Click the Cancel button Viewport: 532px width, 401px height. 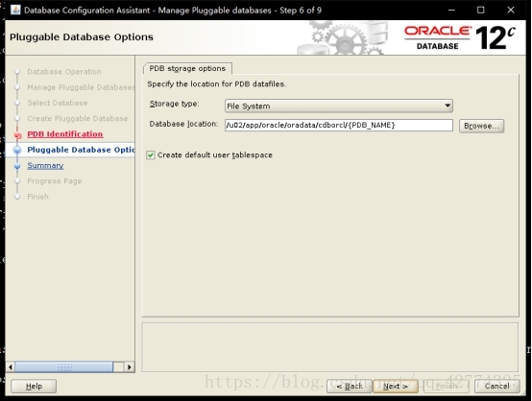pyautogui.click(x=496, y=386)
